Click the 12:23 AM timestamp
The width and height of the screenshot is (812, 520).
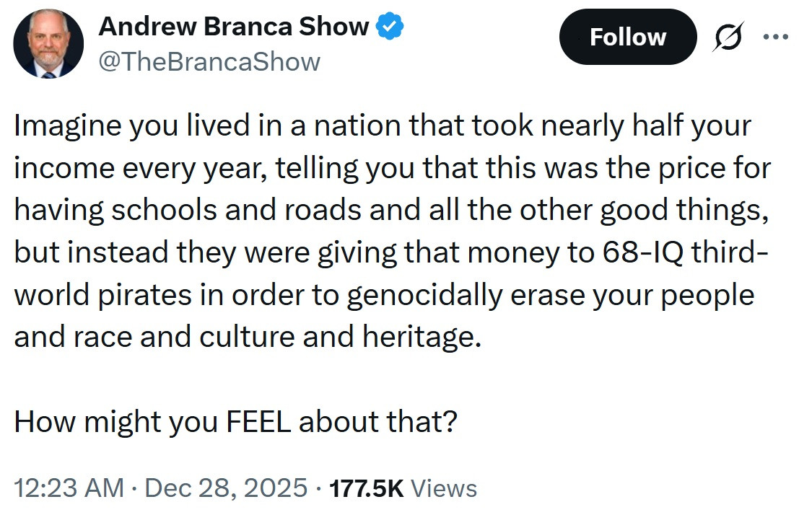69,488
